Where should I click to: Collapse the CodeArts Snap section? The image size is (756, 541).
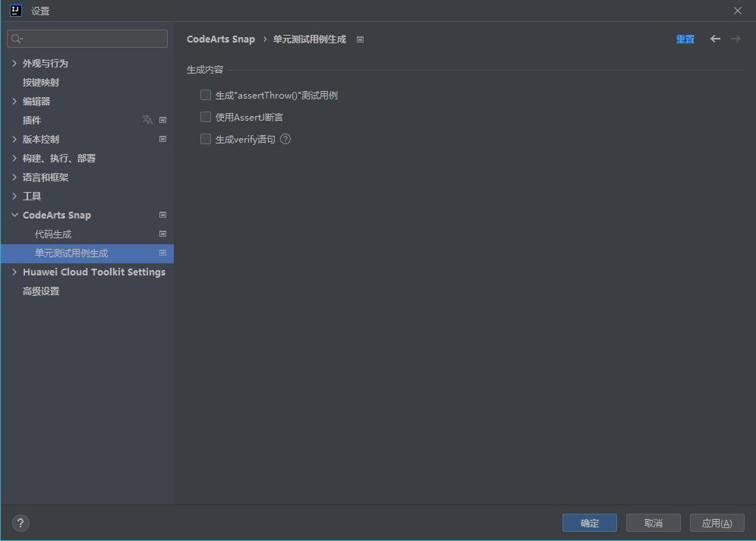[x=14, y=215]
